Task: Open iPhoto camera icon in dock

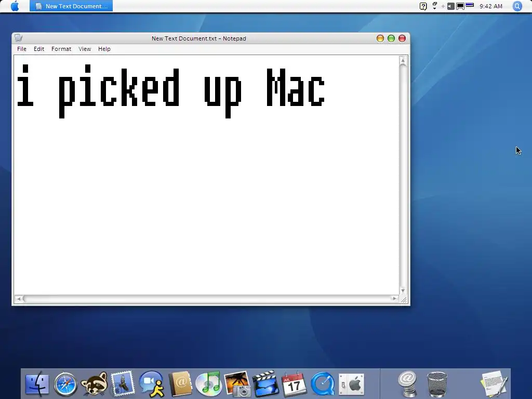Action: click(x=237, y=384)
